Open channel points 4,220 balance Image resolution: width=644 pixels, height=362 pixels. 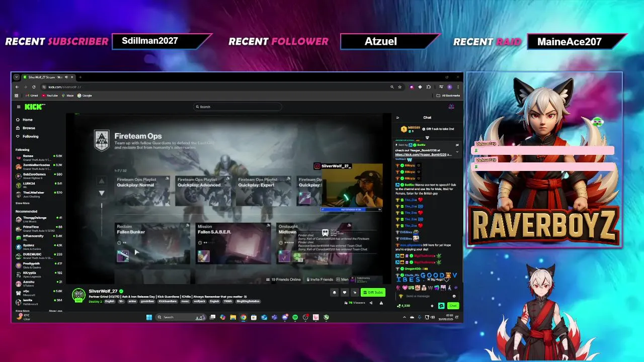pyautogui.click(x=404, y=306)
